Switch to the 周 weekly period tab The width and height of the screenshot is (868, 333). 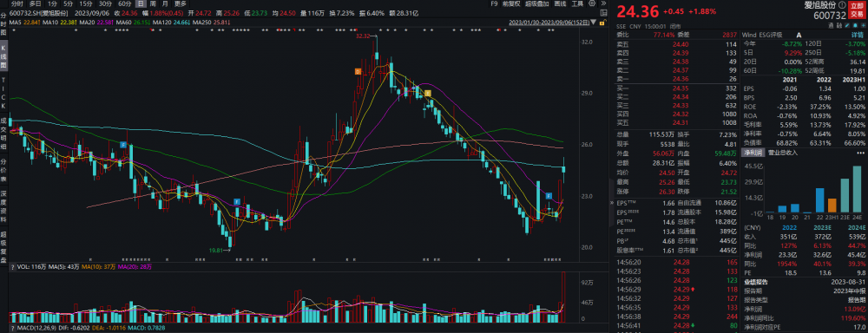click(153, 3)
